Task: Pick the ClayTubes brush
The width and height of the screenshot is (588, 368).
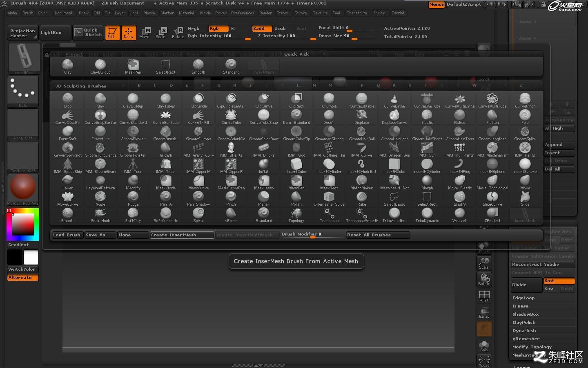Action: coord(166,101)
